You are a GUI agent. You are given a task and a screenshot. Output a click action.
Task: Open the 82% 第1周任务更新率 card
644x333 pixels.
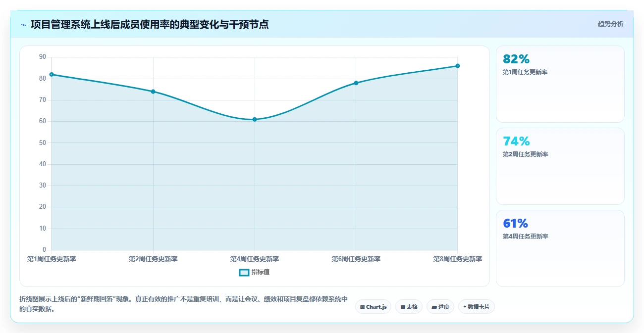[560, 84]
